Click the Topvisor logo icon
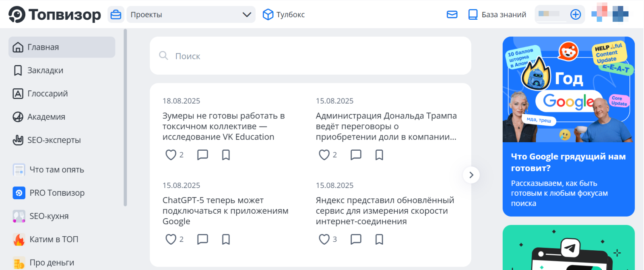 pyautogui.click(x=17, y=14)
